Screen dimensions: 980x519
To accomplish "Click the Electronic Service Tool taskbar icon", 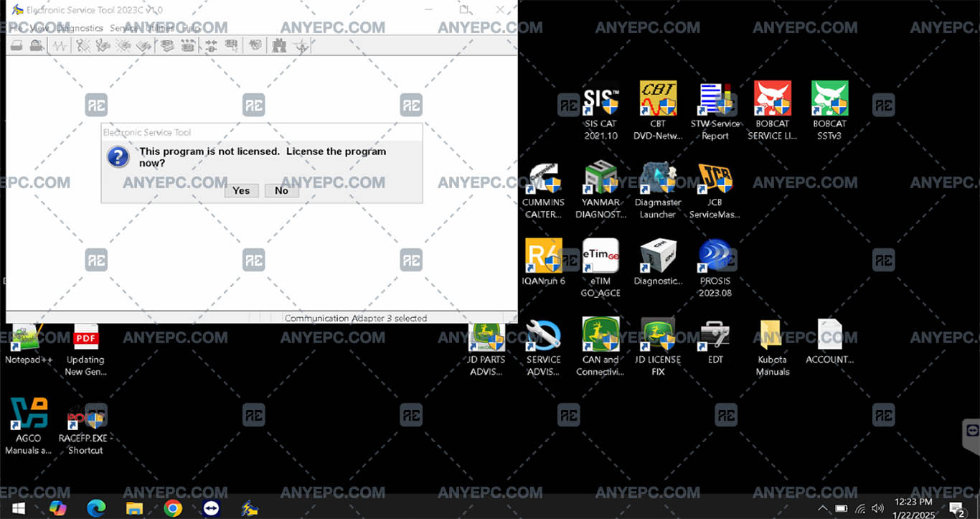I will coord(250,508).
